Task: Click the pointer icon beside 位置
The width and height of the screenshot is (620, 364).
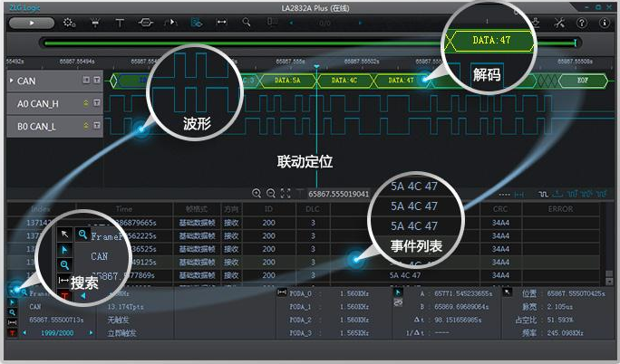Action: [x=507, y=292]
